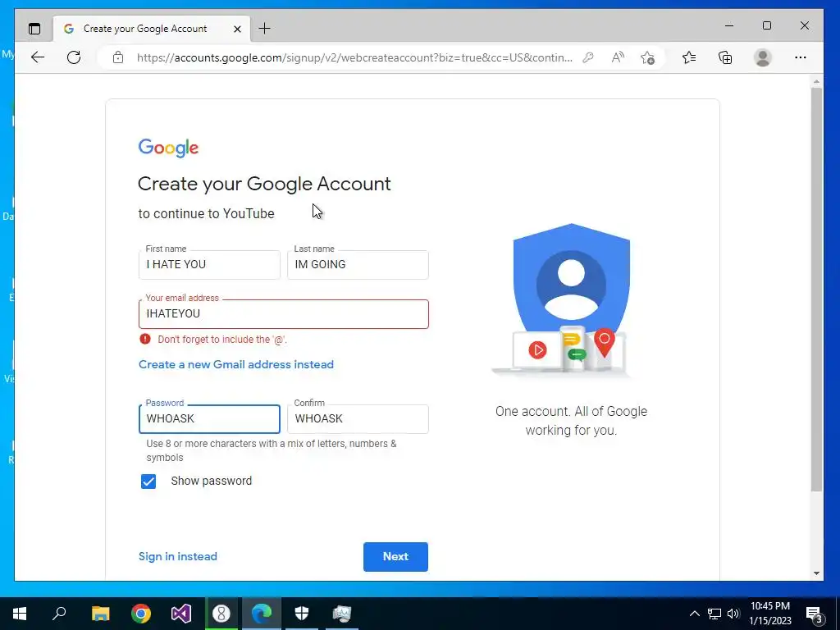840x630 pixels.
Task: Click the Password field
Action: click(x=209, y=419)
